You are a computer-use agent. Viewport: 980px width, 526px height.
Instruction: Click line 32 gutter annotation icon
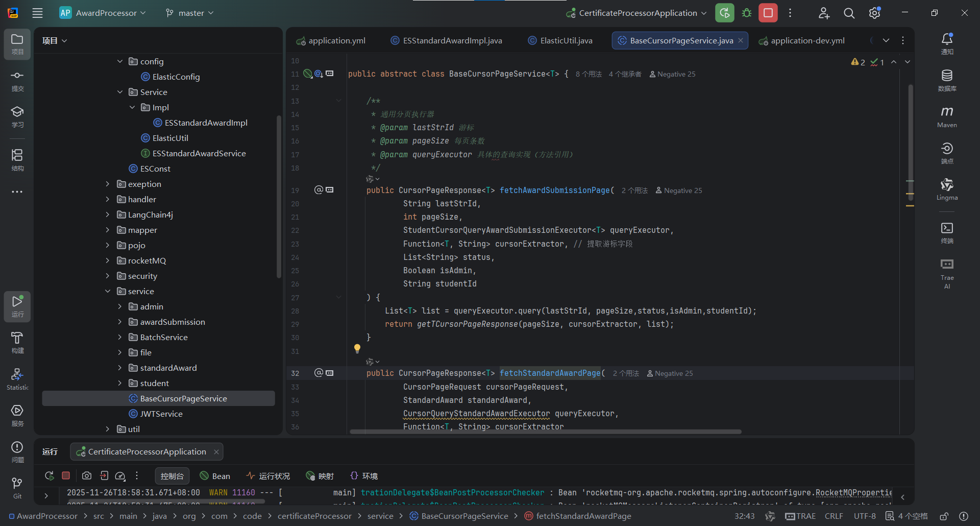[319, 373]
